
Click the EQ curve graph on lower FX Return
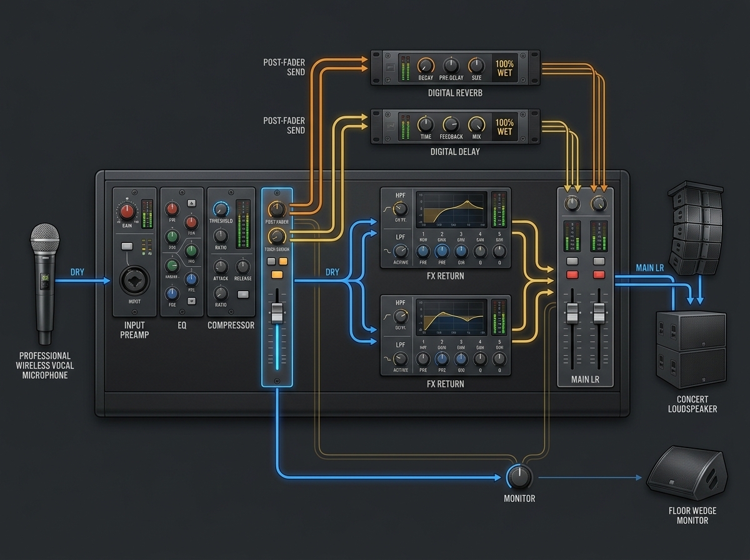click(451, 317)
